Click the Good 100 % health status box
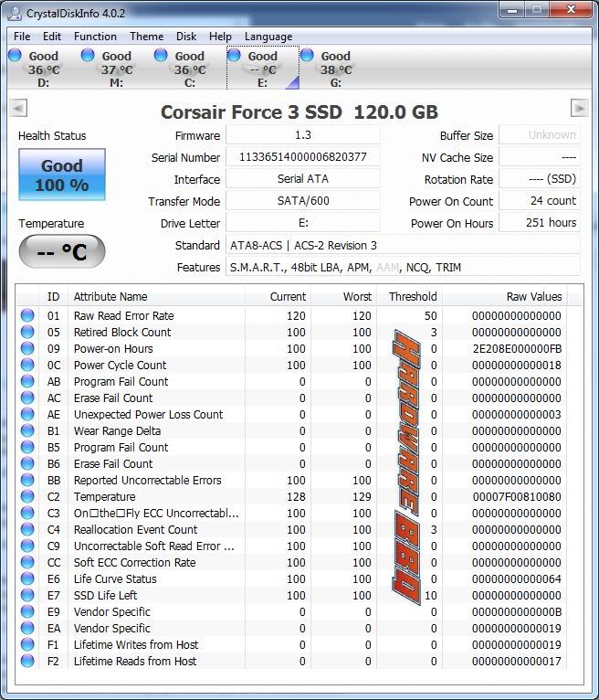The height and width of the screenshot is (700, 599). click(62, 175)
